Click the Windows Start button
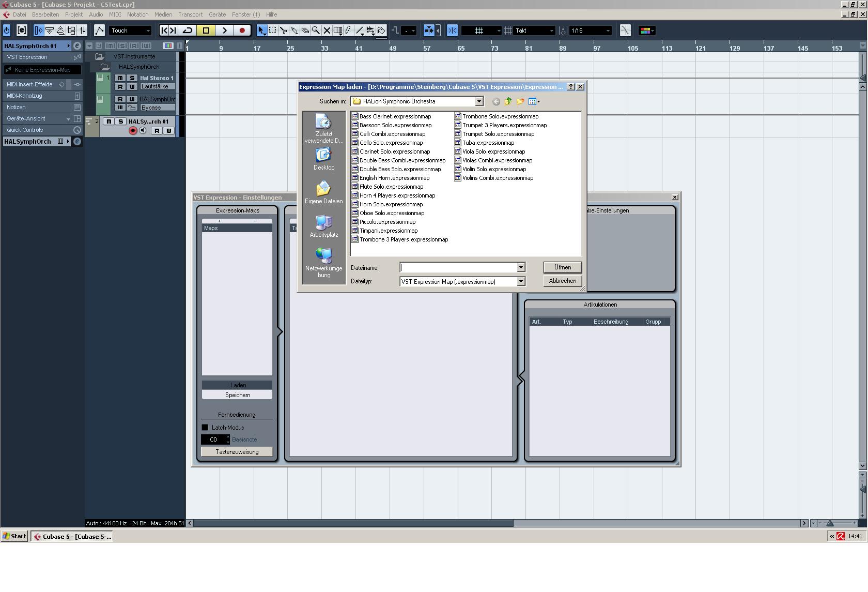The image size is (868, 592). [x=14, y=536]
